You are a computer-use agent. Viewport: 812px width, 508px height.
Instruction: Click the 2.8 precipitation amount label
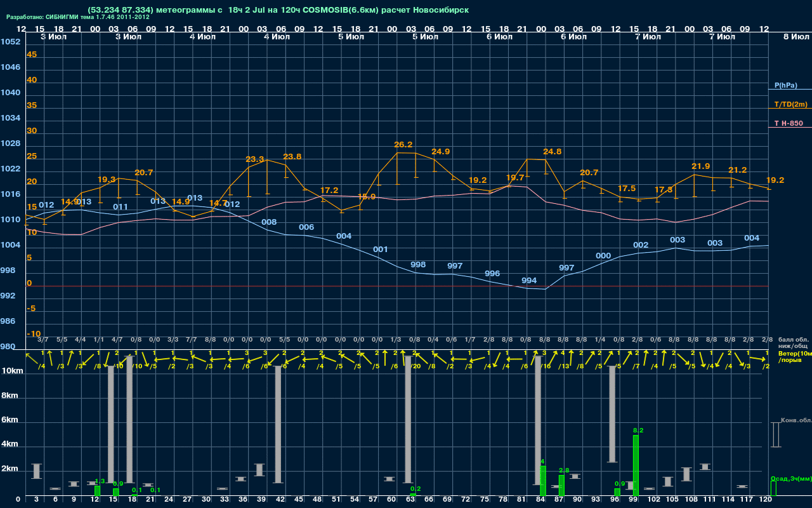coord(564,470)
